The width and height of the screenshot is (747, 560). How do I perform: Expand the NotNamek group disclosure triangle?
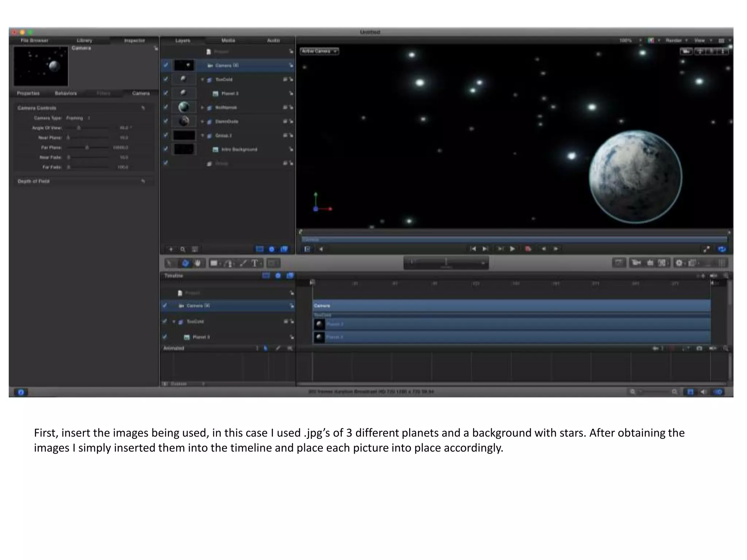(x=202, y=108)
